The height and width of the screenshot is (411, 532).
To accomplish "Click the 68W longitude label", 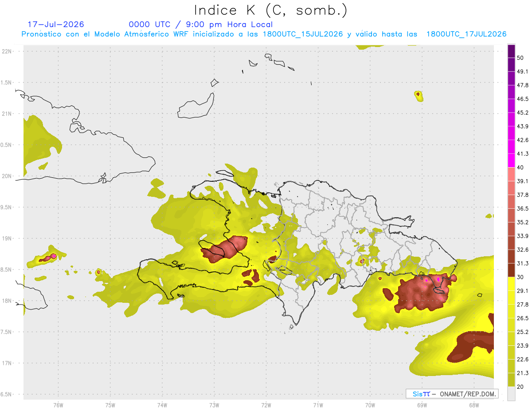I will coord(473,405).
